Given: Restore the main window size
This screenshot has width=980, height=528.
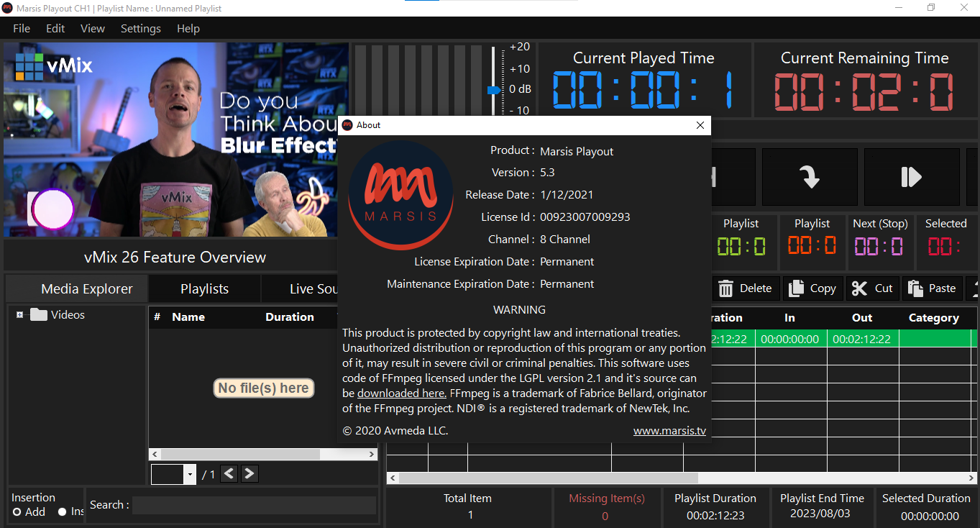Looking at the screenshot, I should pos(931,7).
